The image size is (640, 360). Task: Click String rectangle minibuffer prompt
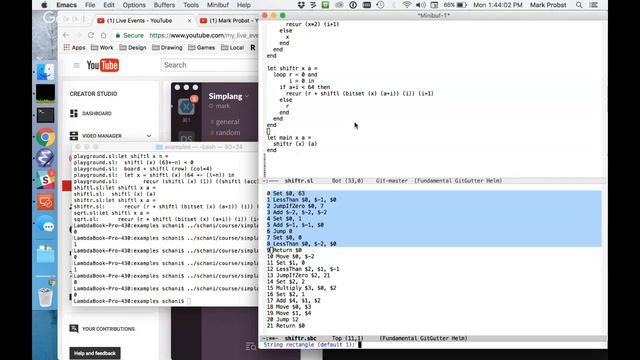pyautogui.click(x=309, y=345)
